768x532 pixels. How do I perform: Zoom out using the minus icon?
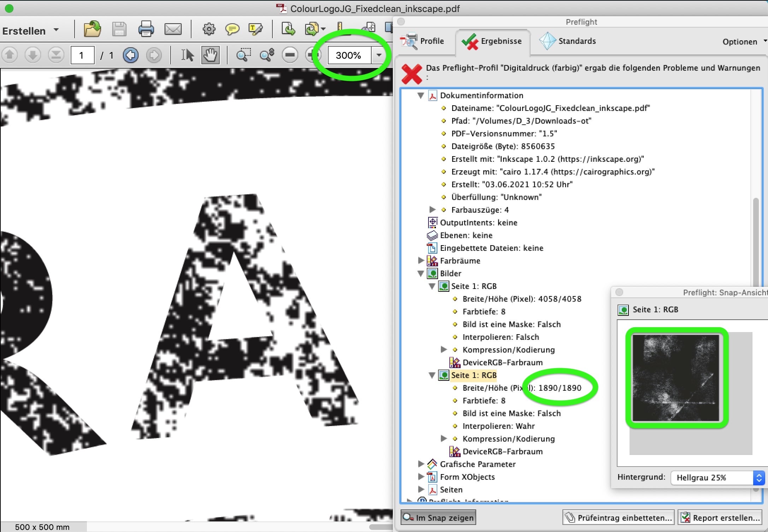[x=290, y=55]
